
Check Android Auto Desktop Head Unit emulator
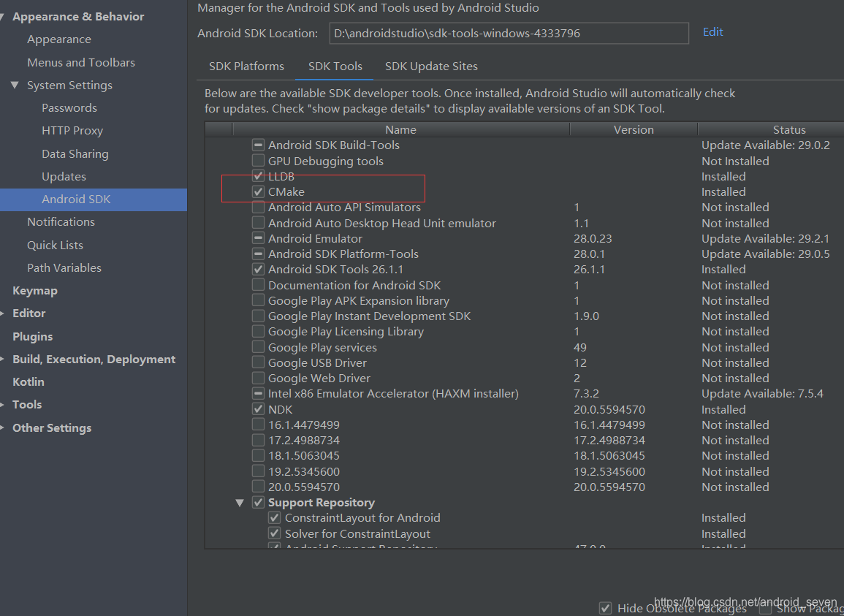[259, 222]
